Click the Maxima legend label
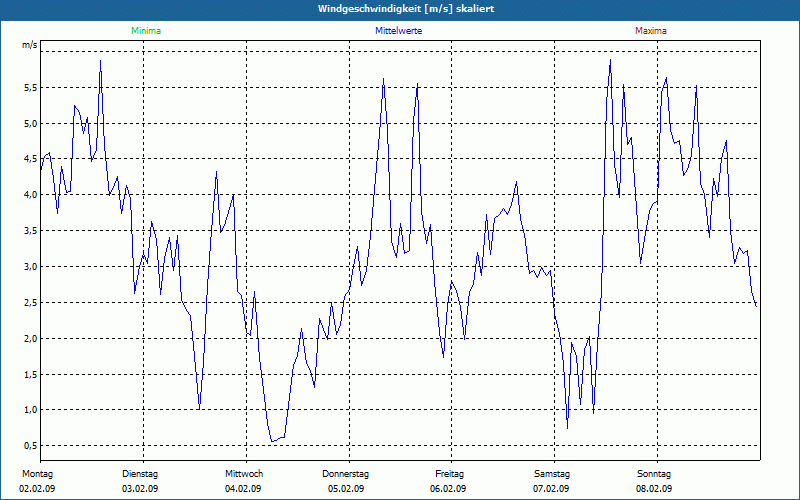The image size is (800, 500). pos(651,31)
